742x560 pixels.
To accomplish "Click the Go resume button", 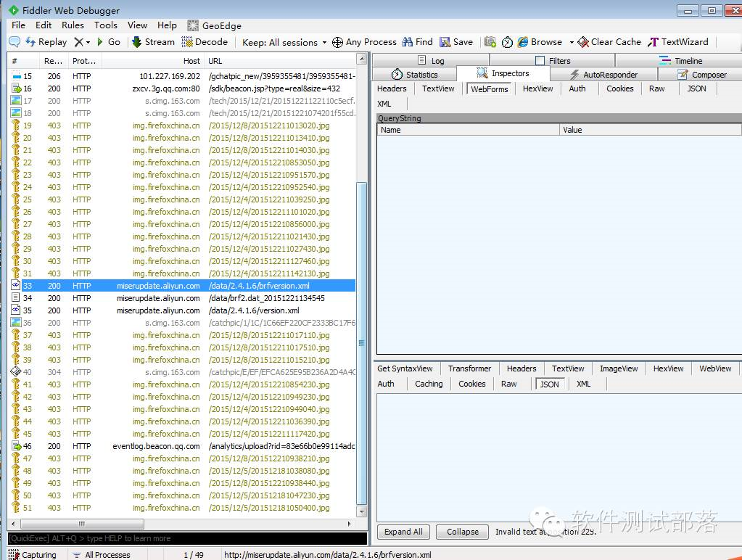I will (x=109, y=42).
